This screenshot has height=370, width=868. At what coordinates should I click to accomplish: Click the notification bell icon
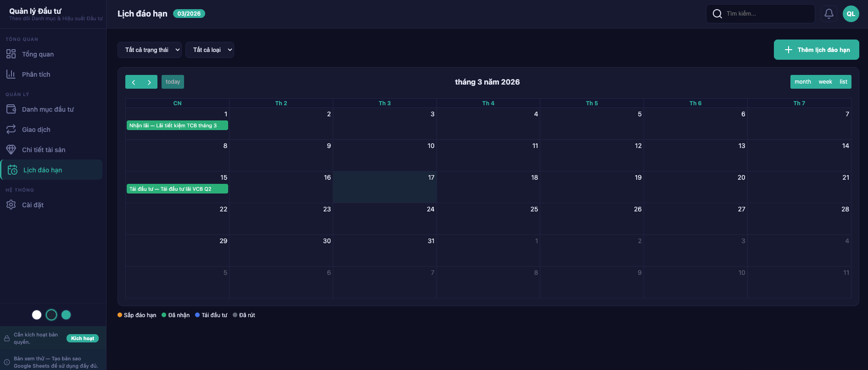(829, 14)
